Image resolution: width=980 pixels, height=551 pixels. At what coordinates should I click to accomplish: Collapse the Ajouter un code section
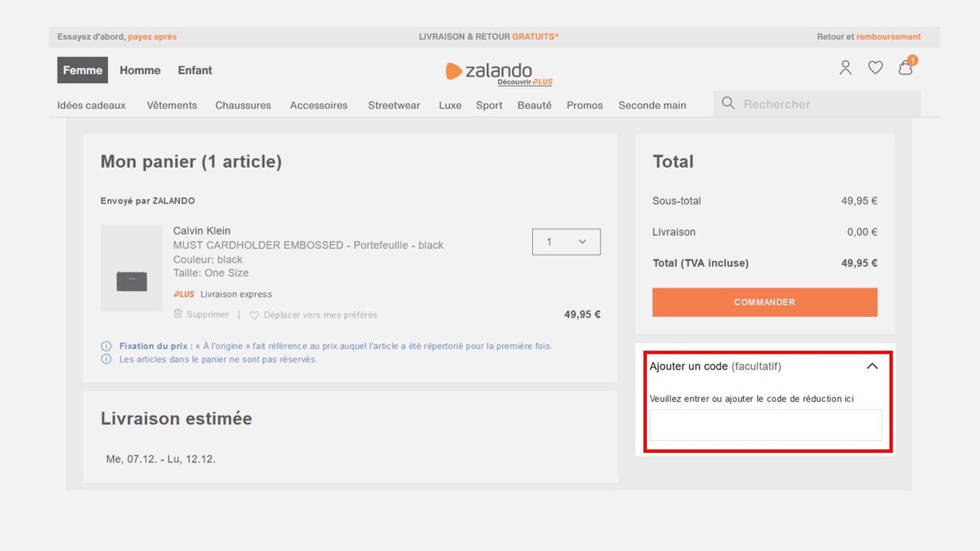[872, 367]
